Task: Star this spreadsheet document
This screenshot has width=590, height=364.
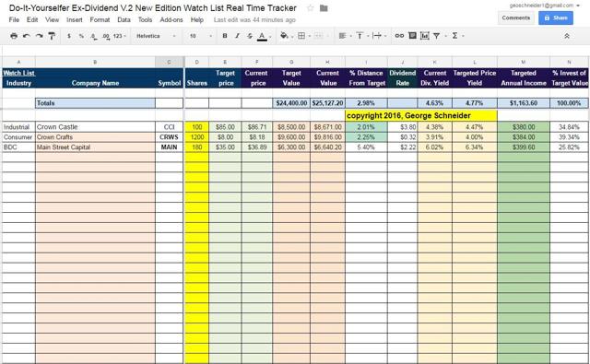Action: (310, 8)
